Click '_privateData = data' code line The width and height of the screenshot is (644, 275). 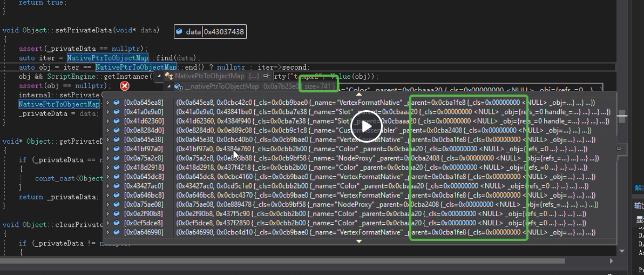click(x=59, y=113)
